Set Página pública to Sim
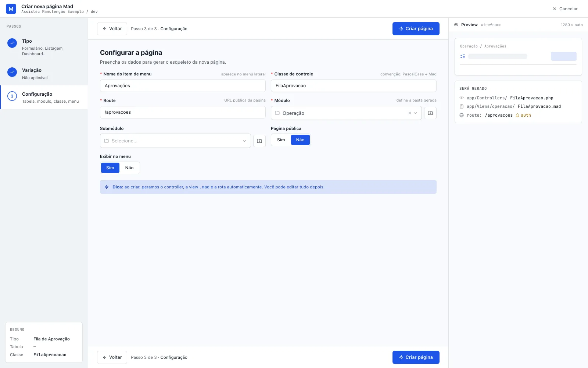This screenshot has height=368, width=588. pos(281,140)
